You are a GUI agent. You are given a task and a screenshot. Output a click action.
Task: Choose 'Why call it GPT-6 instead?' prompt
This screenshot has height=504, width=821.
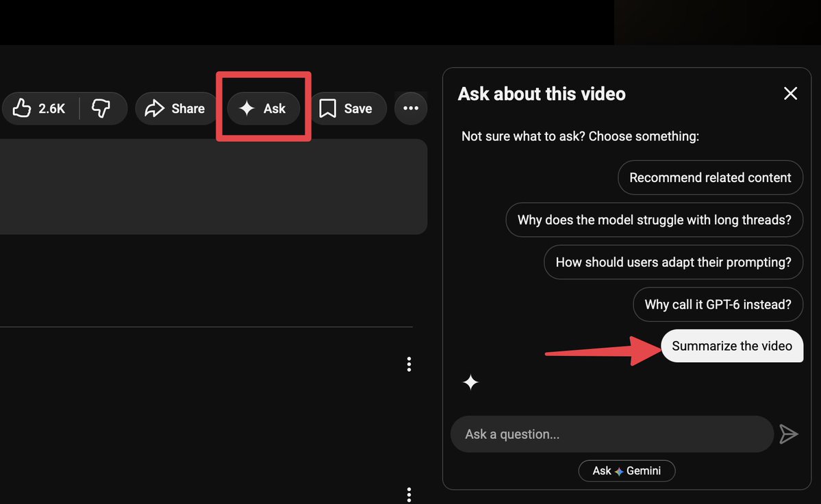point(718,305)
